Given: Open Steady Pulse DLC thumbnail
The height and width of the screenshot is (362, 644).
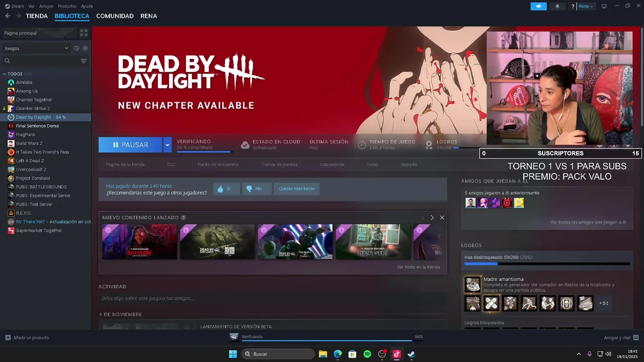Looking at the screenshot, I should point(373,242).
